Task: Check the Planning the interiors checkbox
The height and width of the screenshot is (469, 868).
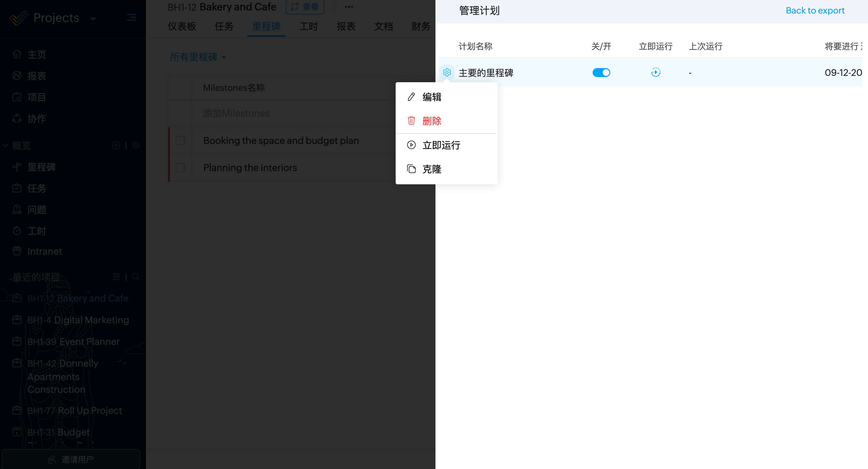Action: (x=180, y=168)
